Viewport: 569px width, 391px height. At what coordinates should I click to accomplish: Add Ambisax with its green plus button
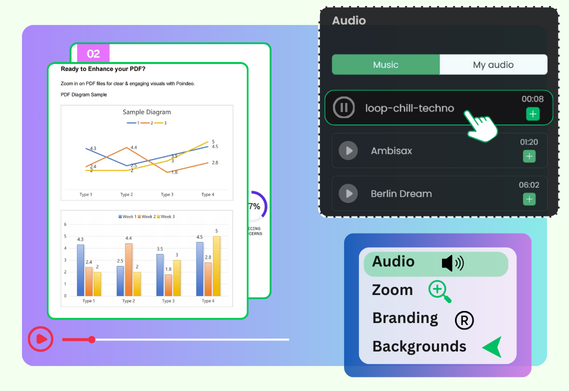[x=529, y=156]
